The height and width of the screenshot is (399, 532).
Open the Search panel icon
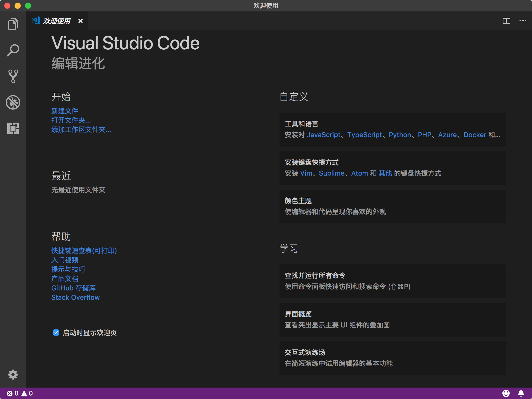[x=13, y=50]
